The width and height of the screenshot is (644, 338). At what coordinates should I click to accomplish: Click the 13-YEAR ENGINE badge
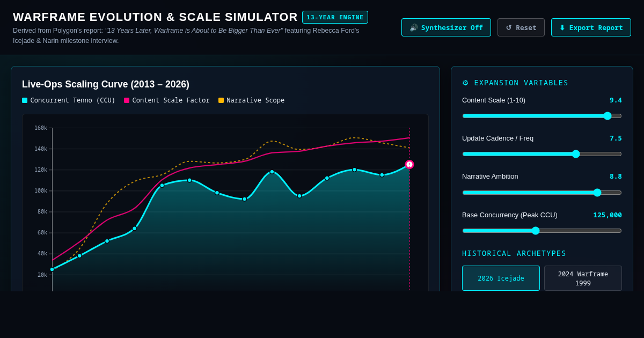pyautogui.click(x=335, y=17)
